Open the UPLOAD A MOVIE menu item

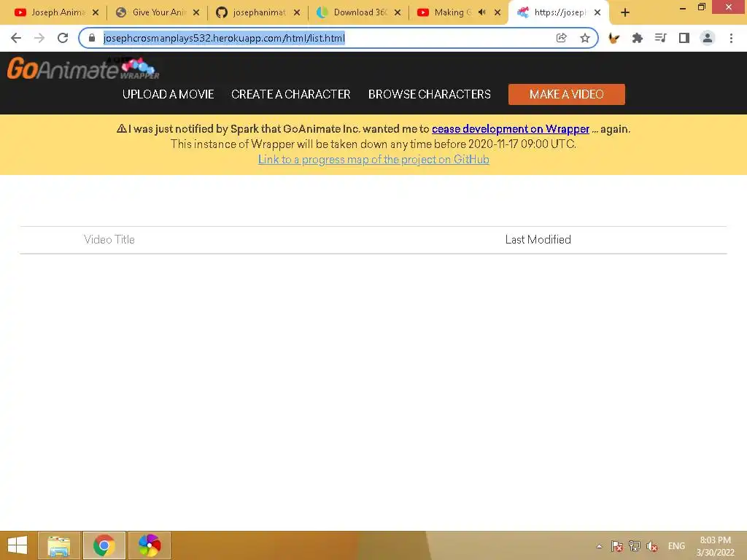[x=169, y=94]
